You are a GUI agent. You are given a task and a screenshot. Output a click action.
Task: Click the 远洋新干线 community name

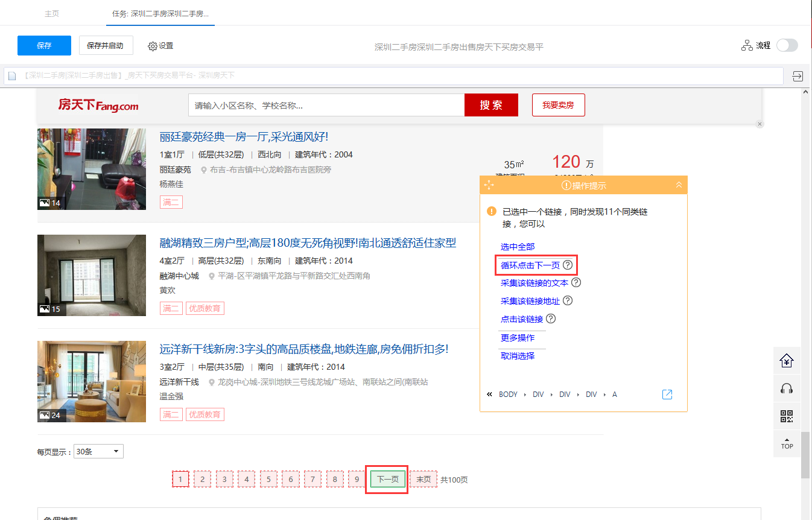point(179,382)
